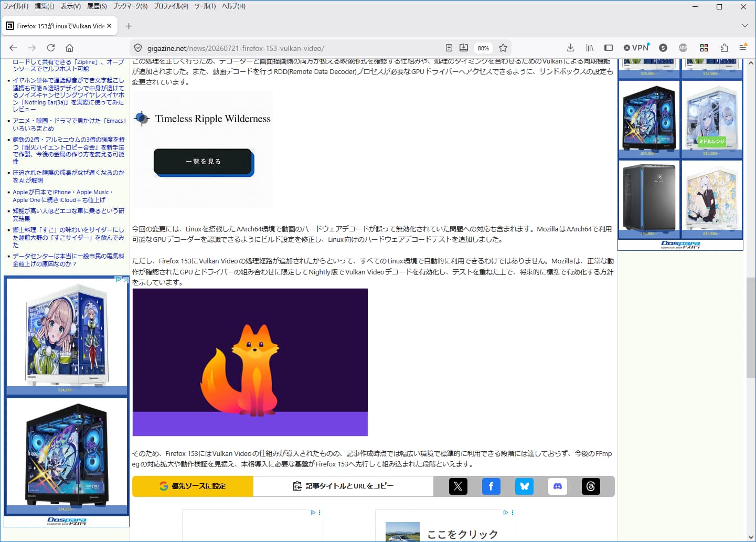The image size is (756, 542).
Task: Open the 圧迫された腫瘍 AI article link
Action: pyautogui.click(x=69, y=176)
